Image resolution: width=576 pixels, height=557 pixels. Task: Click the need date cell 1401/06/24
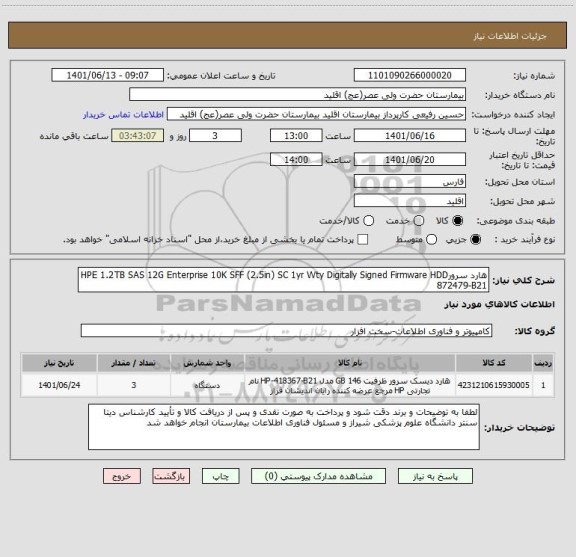pos(59,385)
